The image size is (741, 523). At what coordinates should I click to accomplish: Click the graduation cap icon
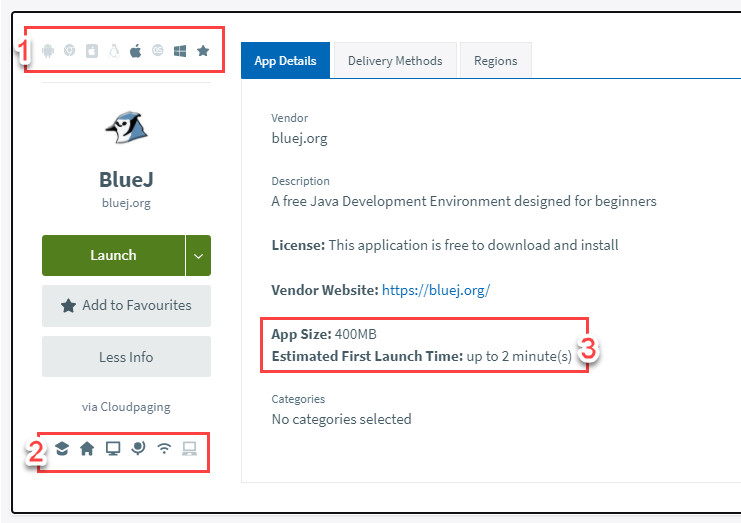point(62,449)
